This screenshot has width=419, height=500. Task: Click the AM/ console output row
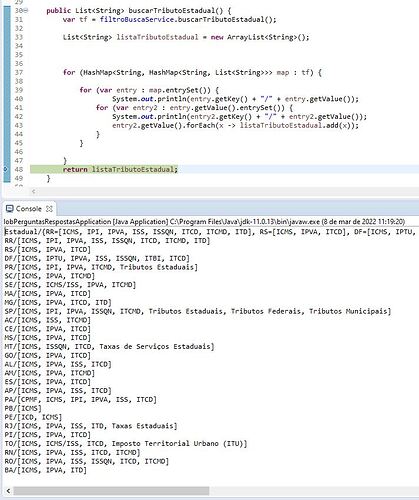click(x=50, y=373)
